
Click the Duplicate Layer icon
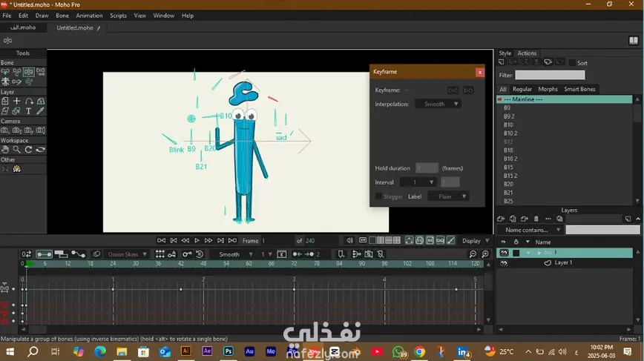pyautogui.click(x=513, y=219)
